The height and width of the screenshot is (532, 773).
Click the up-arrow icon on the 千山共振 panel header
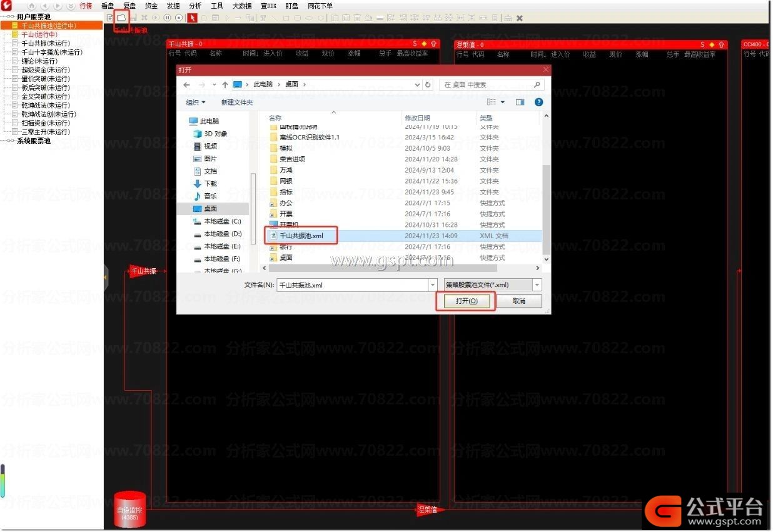[433, 44]
